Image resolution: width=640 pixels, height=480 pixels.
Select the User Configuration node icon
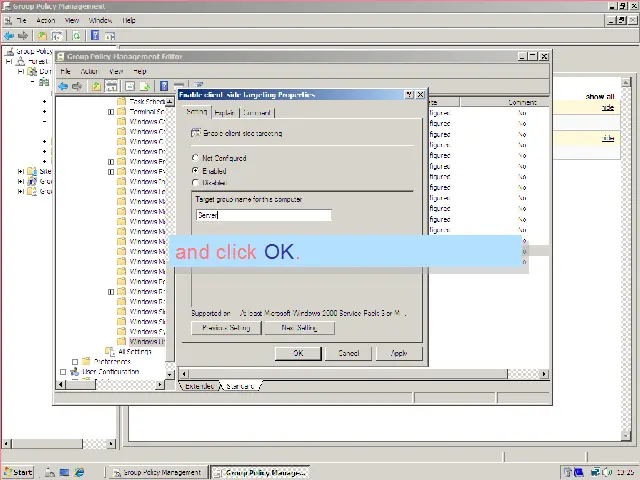(74, 372)
